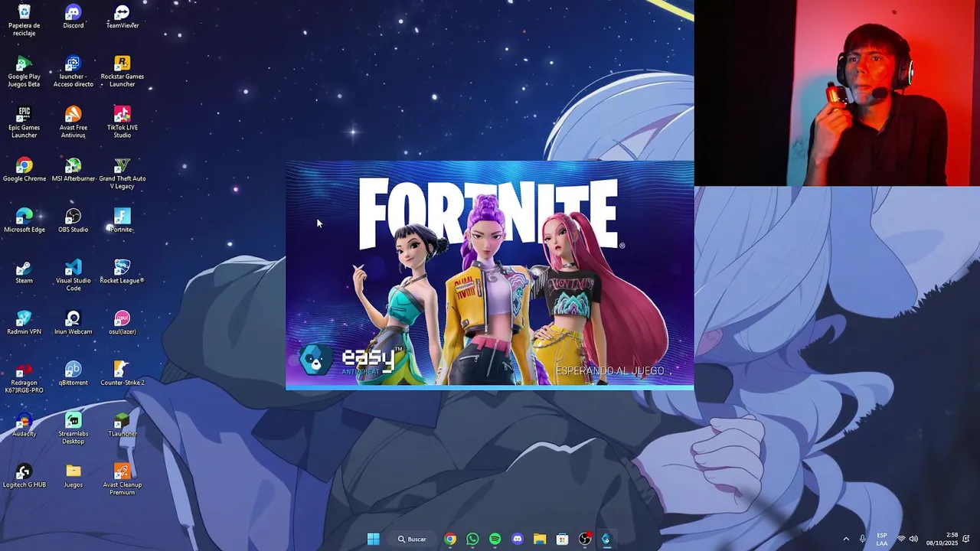Open Discord from the taskbar
Screen dimensions: 980x551
pos(518,539)
